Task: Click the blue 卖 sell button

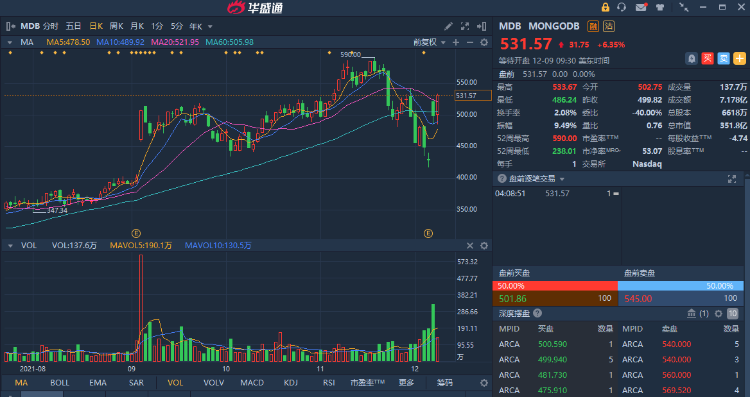Action: click(723, 59)
